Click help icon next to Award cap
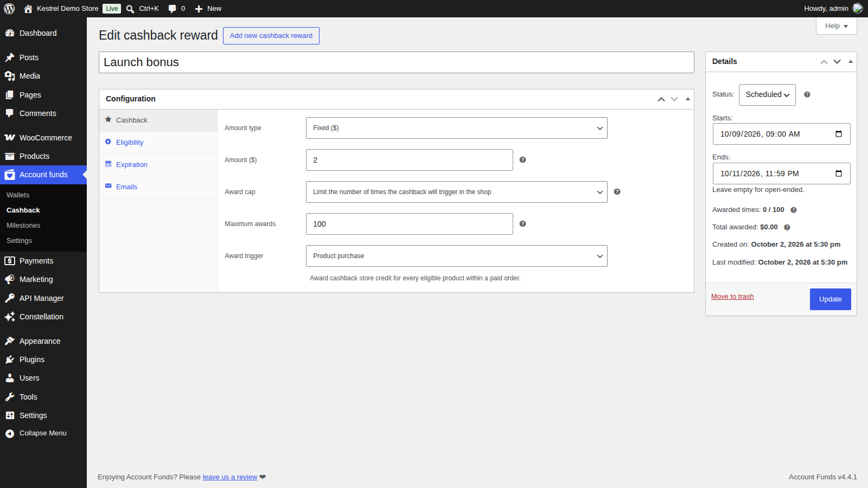 pos(617,192)
